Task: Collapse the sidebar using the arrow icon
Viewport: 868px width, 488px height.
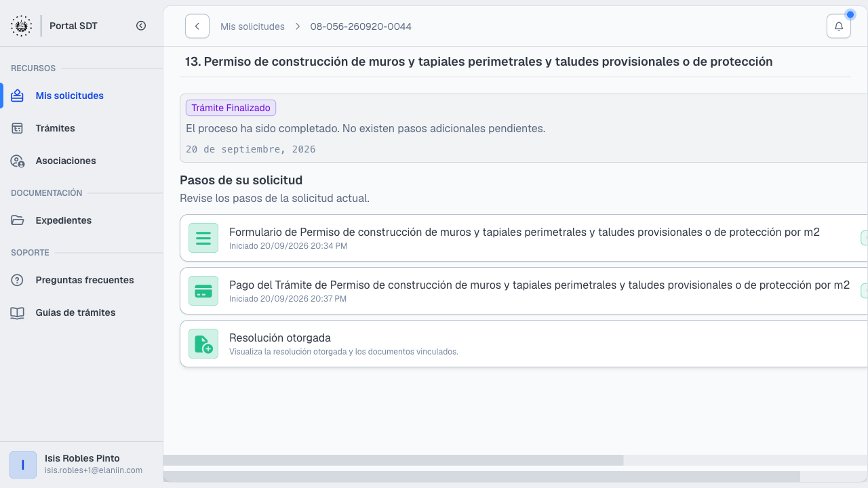Action: pos(141,26)
